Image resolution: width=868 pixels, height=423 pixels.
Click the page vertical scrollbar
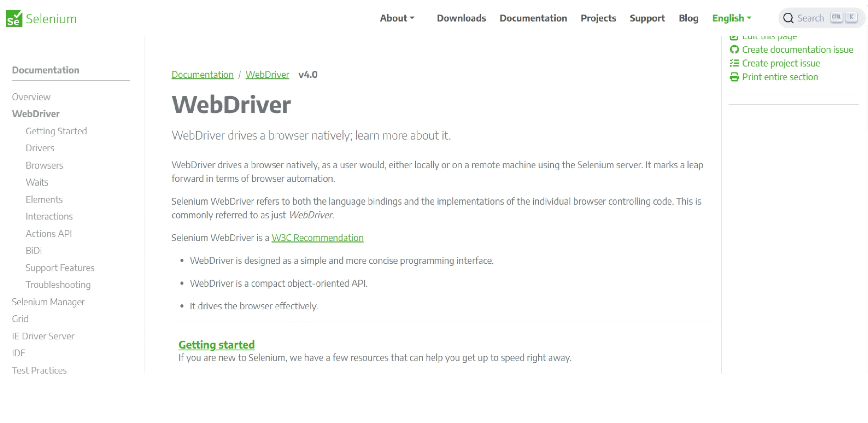(867, 78)
